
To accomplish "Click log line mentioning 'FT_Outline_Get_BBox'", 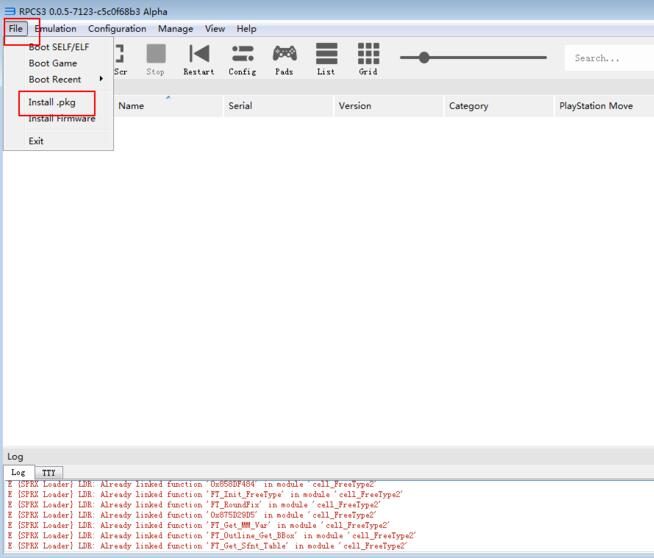I will click(211, 535).
